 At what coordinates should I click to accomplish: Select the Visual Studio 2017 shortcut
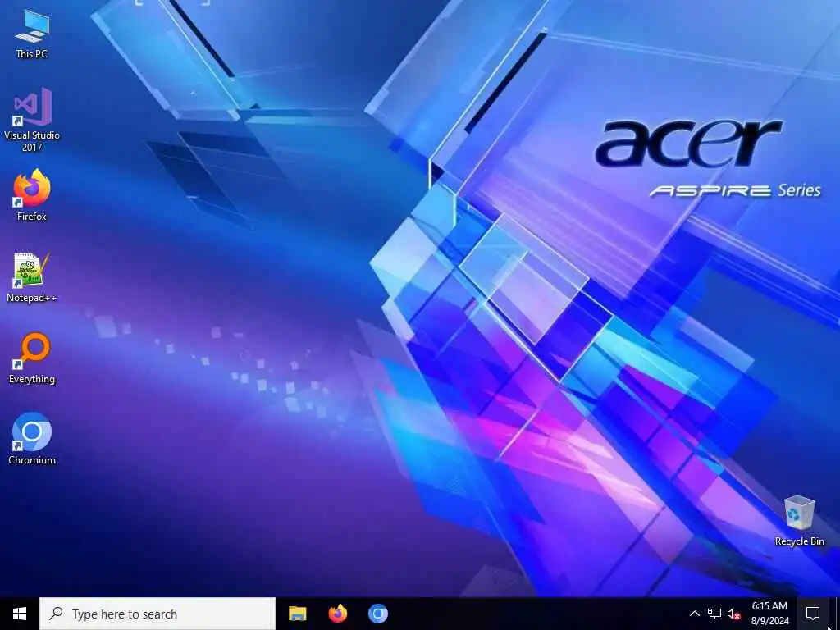point(32,120)
